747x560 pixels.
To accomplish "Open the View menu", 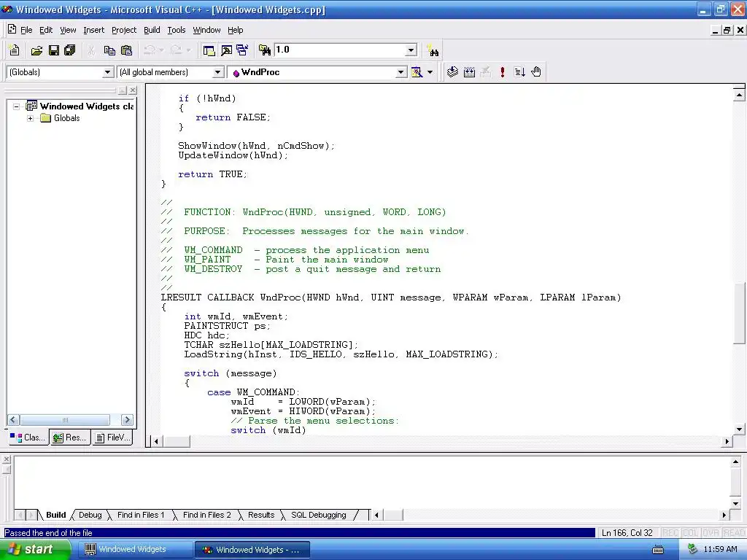I will point(68,30).
